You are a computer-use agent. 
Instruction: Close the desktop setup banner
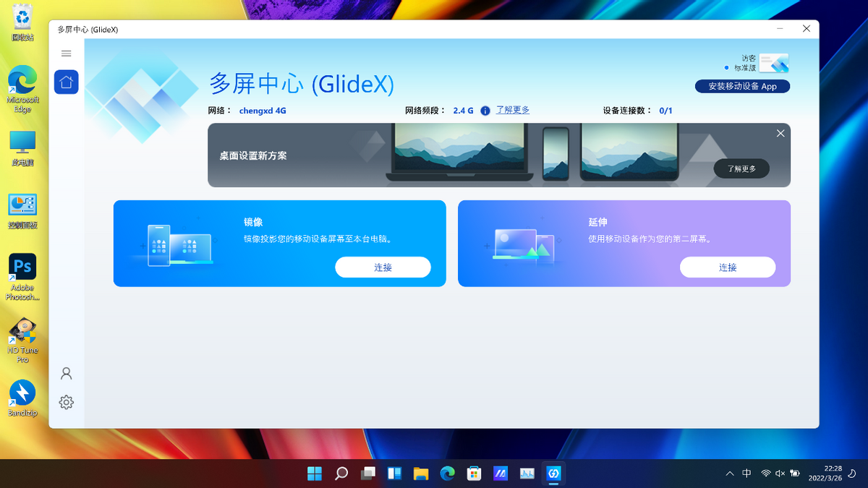point(780,134)
